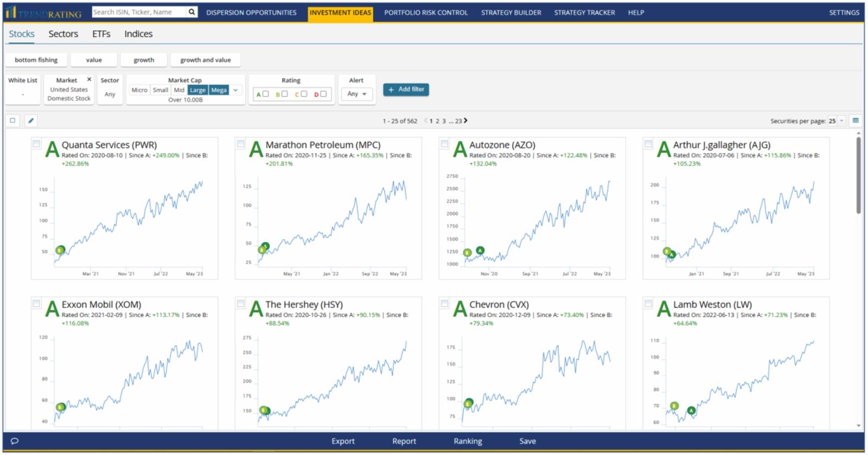
Task: Click the Add filter button
Action: tap(406, 90)
